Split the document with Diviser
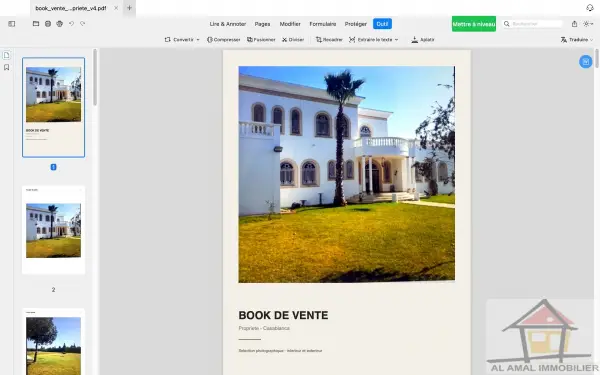Image resolution: width=600 pixels, height=375 pixels. tap(293, 39)
